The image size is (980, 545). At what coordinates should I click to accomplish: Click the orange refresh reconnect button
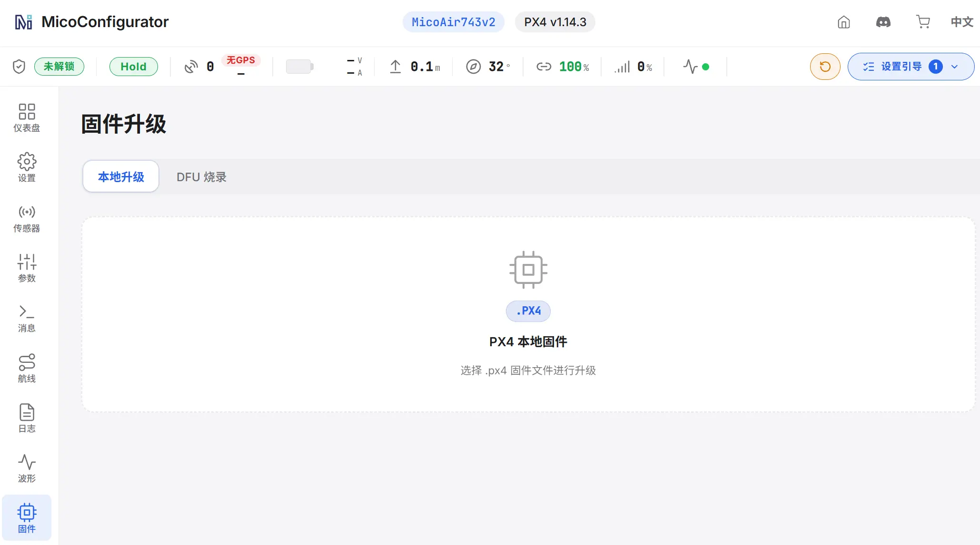(825, 67)
